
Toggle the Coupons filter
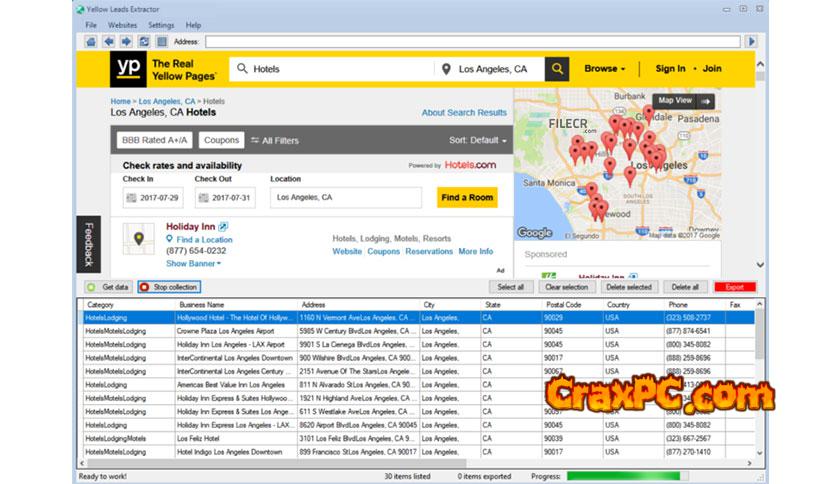(221, 141)
